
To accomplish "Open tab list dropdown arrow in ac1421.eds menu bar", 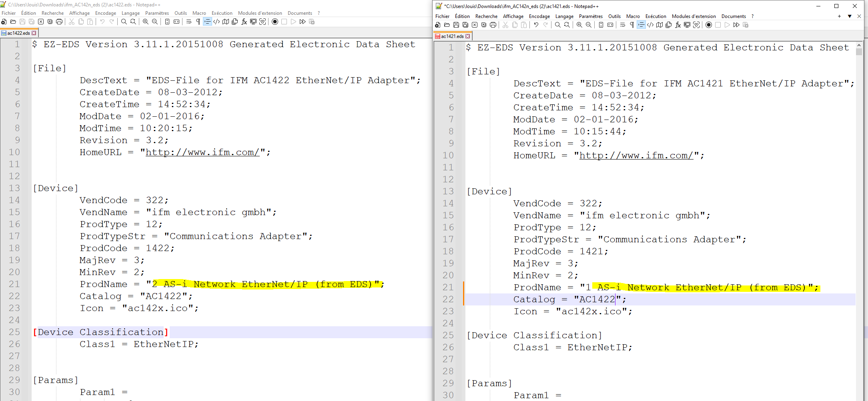I will 850,16.
